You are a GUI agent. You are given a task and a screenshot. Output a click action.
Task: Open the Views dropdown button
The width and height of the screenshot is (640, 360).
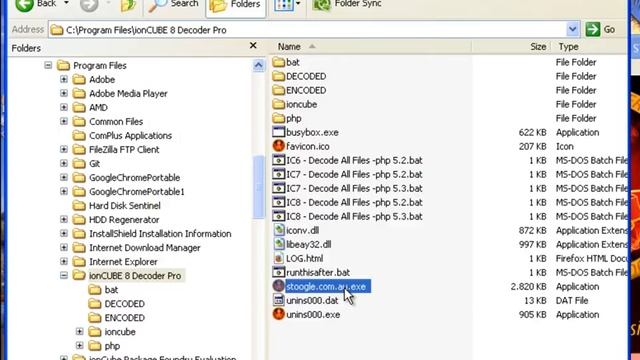287,5
